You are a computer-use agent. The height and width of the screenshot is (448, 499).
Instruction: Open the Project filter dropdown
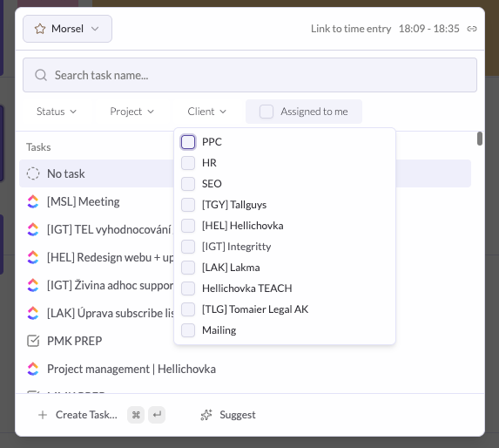(x=131, y=112)
